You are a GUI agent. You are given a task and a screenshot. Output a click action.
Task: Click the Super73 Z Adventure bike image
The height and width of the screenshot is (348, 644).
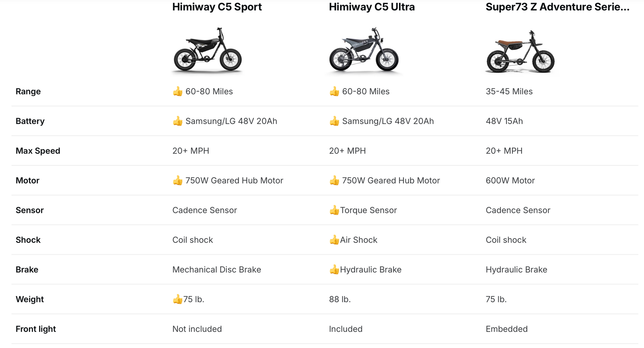coord(520,52)
